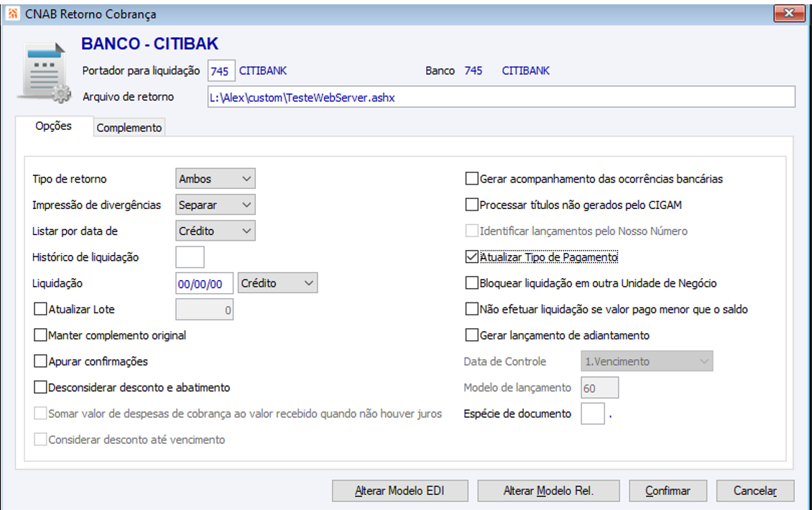Click the Arquivo de retorno path field
This screenshot has height=510, width=812.
point(502,97)
